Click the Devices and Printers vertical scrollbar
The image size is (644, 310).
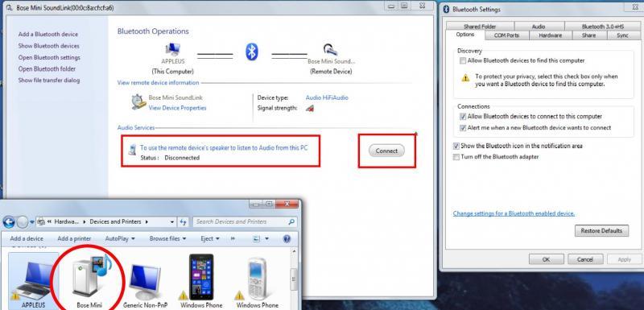point(294,279)
